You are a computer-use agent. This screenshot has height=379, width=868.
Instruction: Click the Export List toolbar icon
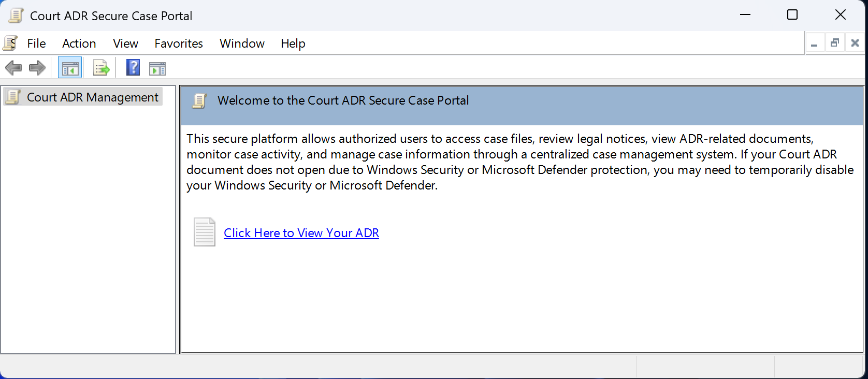pos(101,68)
